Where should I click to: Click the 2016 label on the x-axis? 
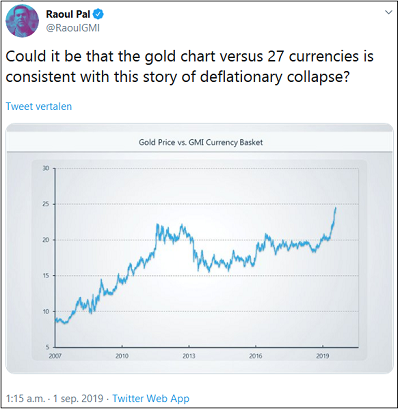[x=256, y=356]
